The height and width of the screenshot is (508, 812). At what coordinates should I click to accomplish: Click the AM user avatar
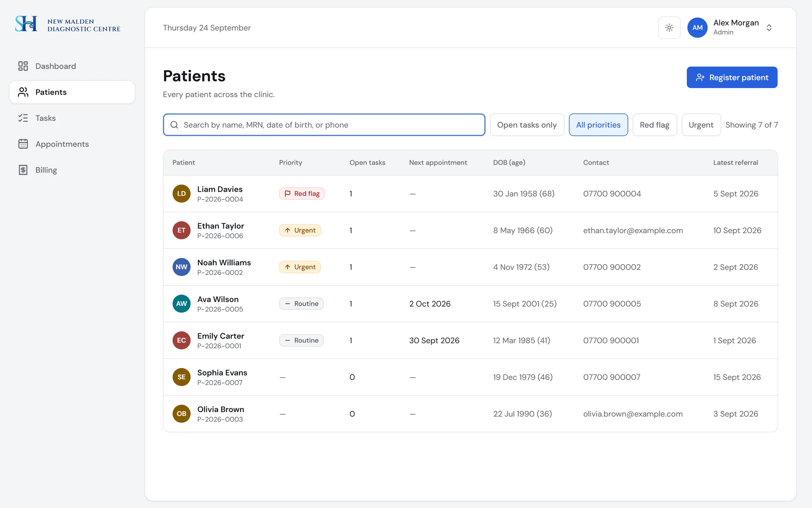point(697,28)
